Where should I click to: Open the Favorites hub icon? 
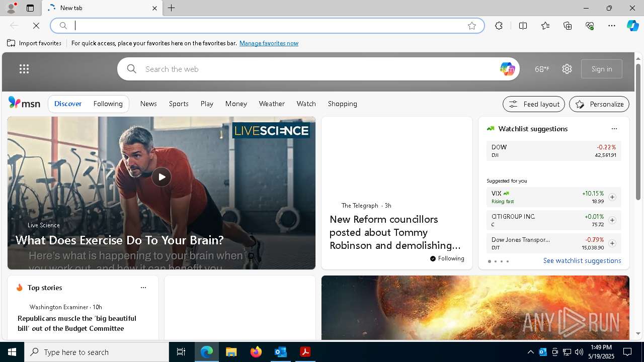pos(545,26)
